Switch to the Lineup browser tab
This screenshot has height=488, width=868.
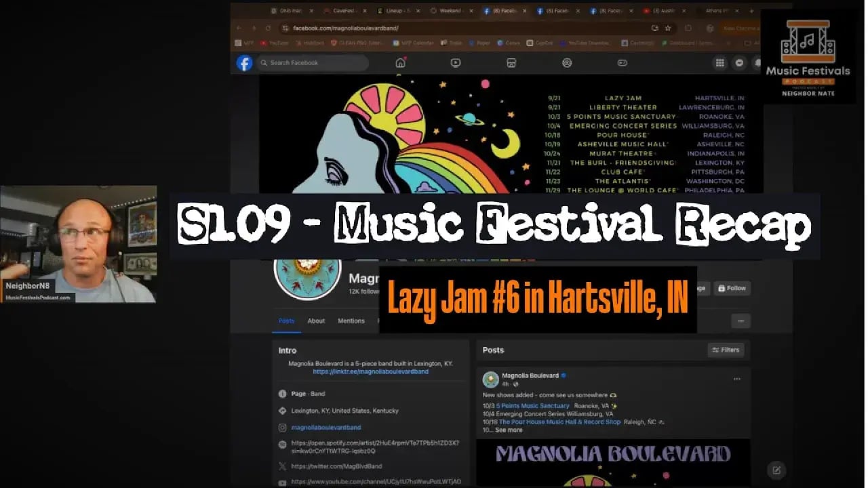[398, 11]
